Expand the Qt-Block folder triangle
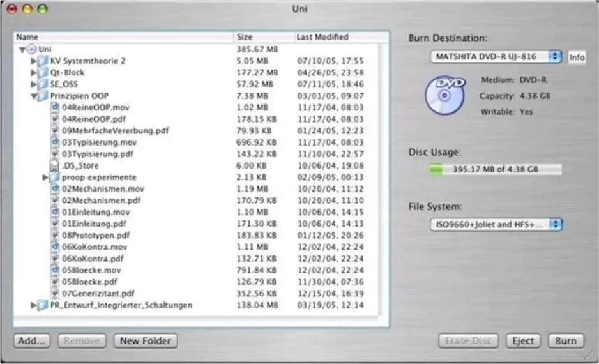This screenshot has width=599, height=364. click(x=34, y=72)
